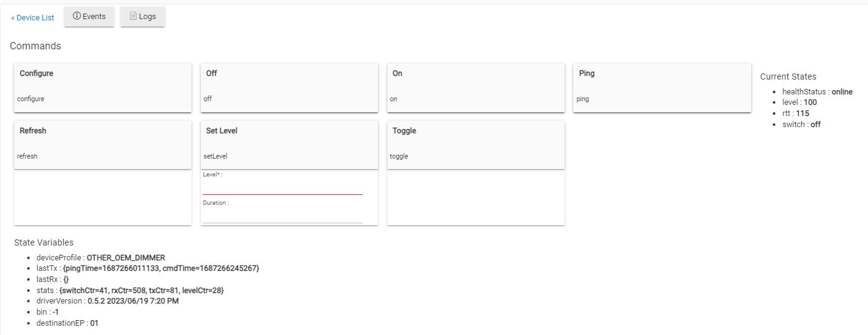Send the Ping command

pyautogui.click(x=662, y=88)
